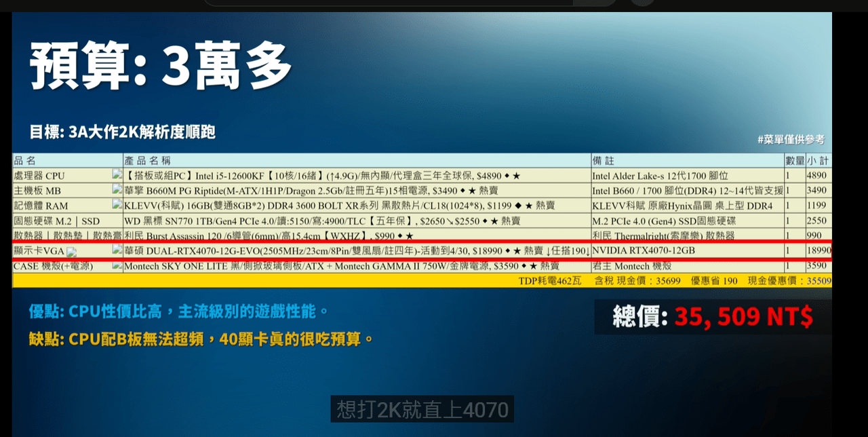This screenshot has height=437, width=868.
Task: Click the 小計 column header
Action: click(x=818, y=161)
